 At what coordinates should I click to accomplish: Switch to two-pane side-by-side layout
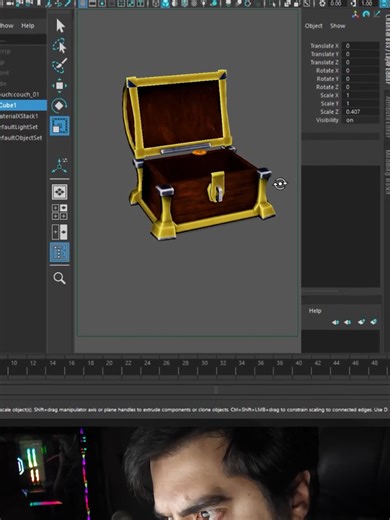point(60,232)
